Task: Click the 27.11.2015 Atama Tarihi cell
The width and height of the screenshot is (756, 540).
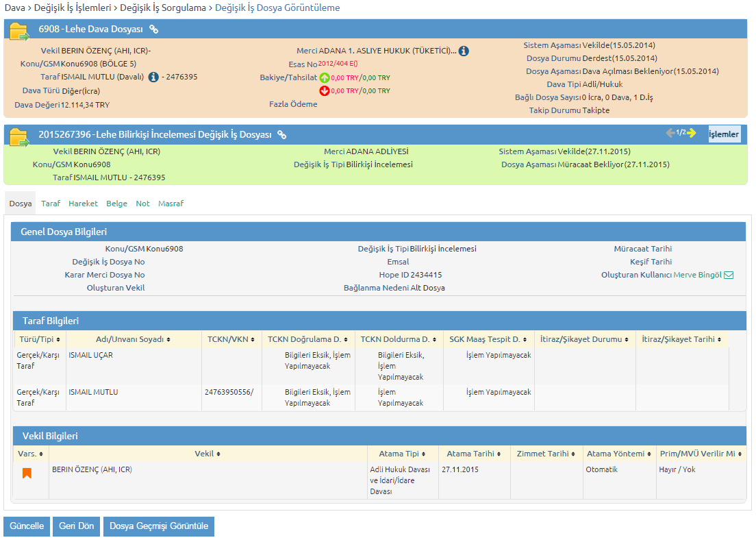Action: click(x=460, y=469)
